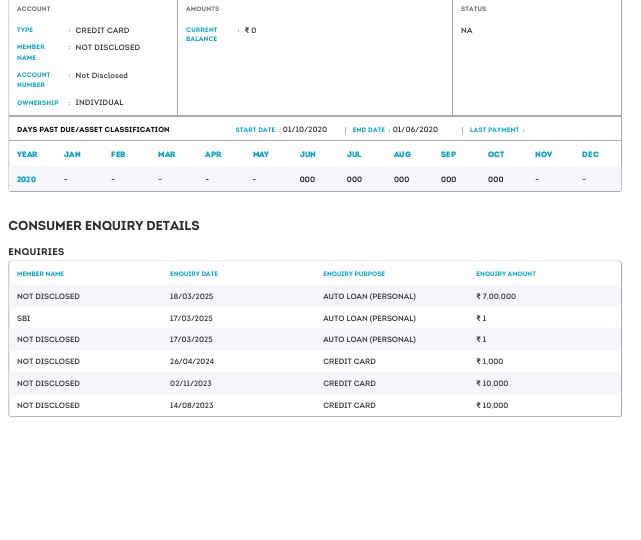641x540 pixels.
Task: Click the end date value 01/06/2020
Action: point(415,130)
